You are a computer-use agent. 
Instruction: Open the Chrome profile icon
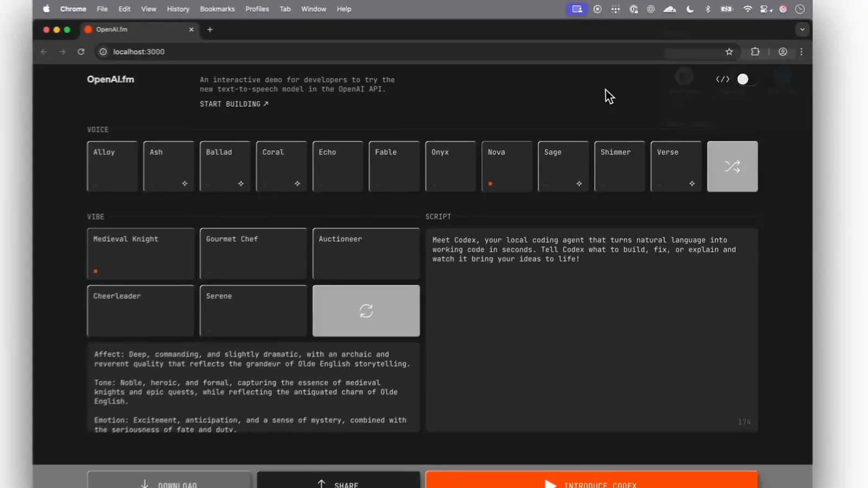click(x=783, y=52)
